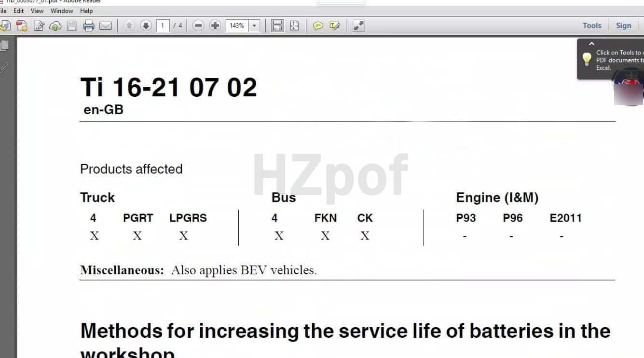Click the 'Miscellaneous:' label
The height and width of the screenshot is (358, 644).
[x=122, y=270]
